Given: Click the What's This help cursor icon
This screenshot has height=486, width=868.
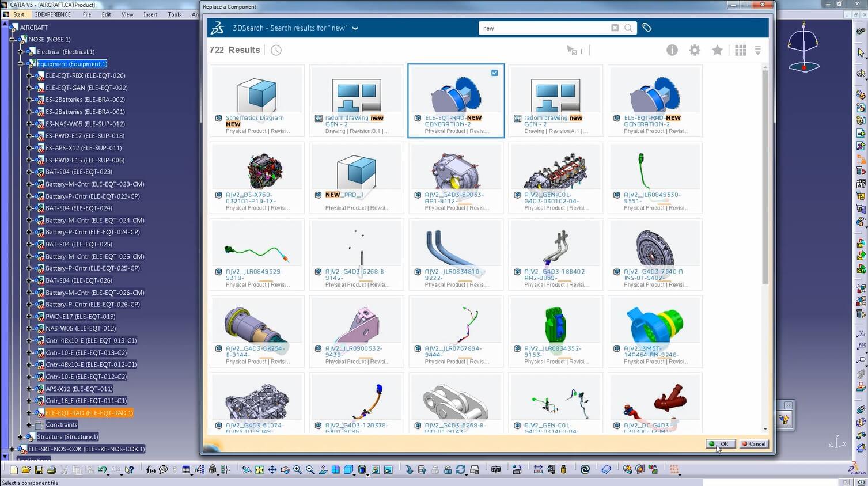Looking at the screenshot, I should coord(130,470).
